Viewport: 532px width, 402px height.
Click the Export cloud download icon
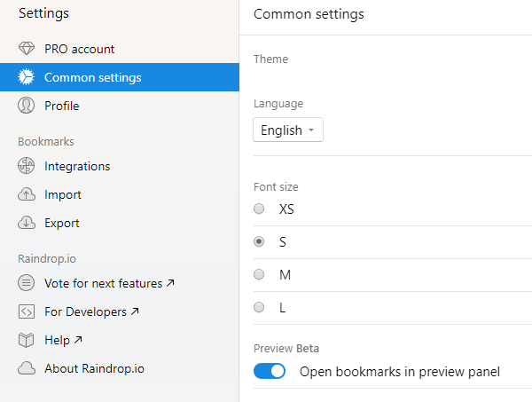tap(27, 223)
